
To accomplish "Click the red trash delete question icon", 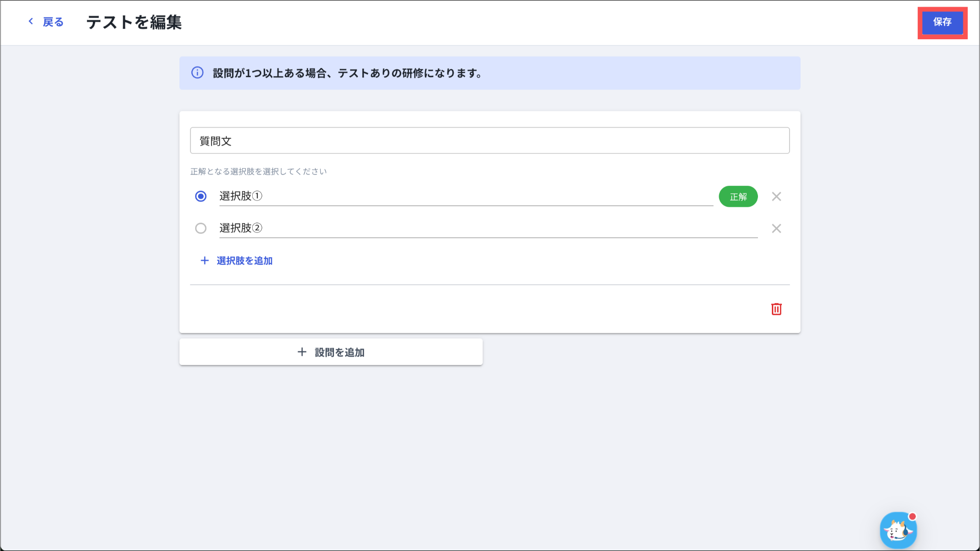I will [776, 309].
